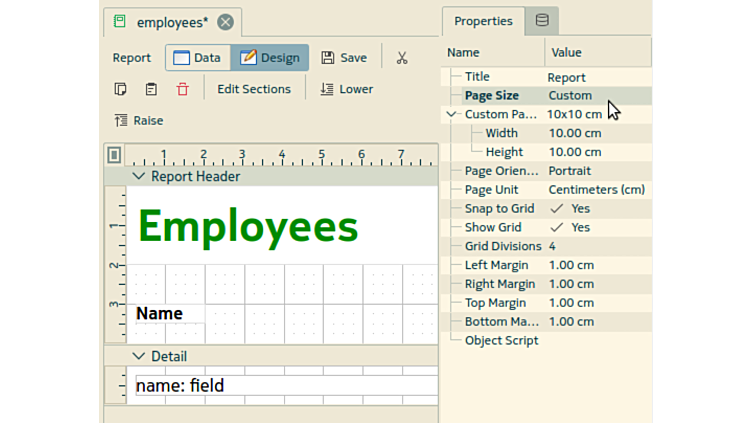
Task: Click the Edit Sections button
Action: click(x=254, y=89)
